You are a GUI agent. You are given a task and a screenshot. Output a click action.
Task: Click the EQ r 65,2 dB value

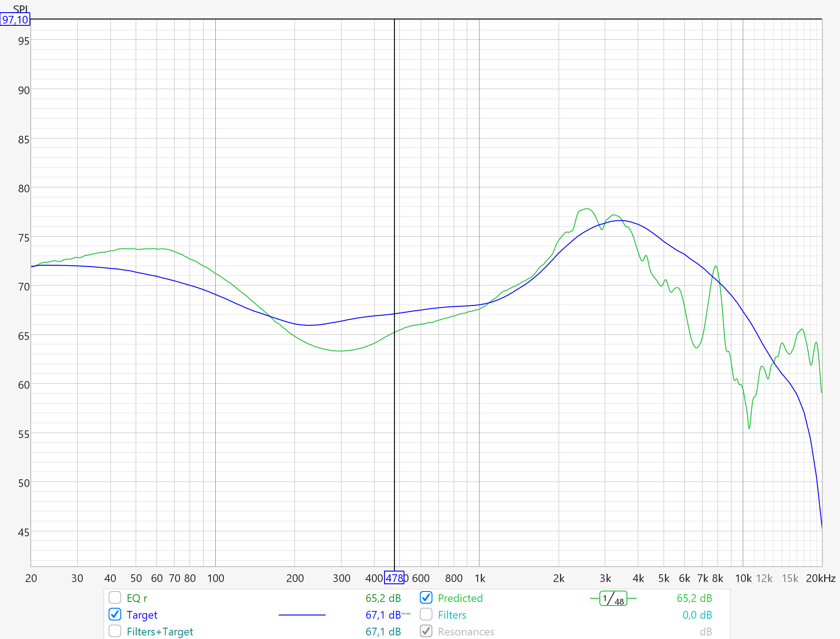[383, 598]
